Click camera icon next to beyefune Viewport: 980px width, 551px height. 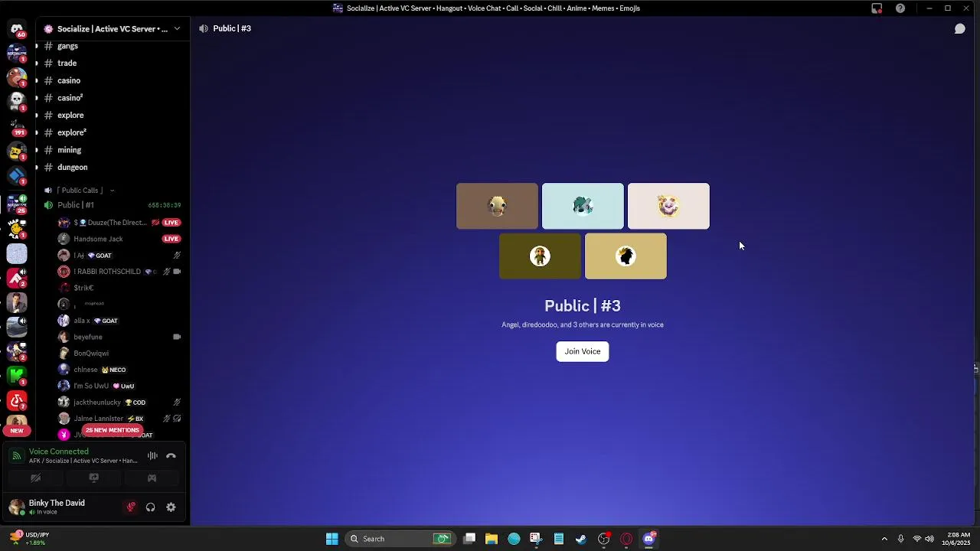click(x=177, y=337)
